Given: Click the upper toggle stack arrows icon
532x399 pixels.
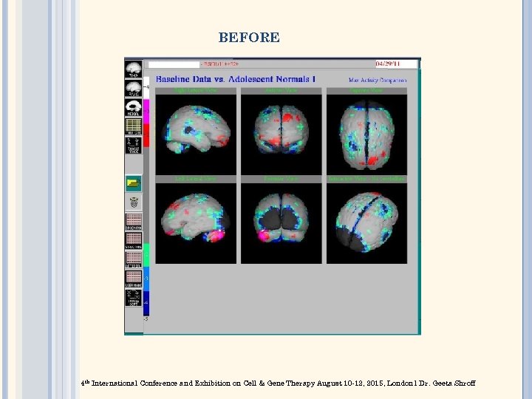Looking at the screenshot, I should 133,146.
